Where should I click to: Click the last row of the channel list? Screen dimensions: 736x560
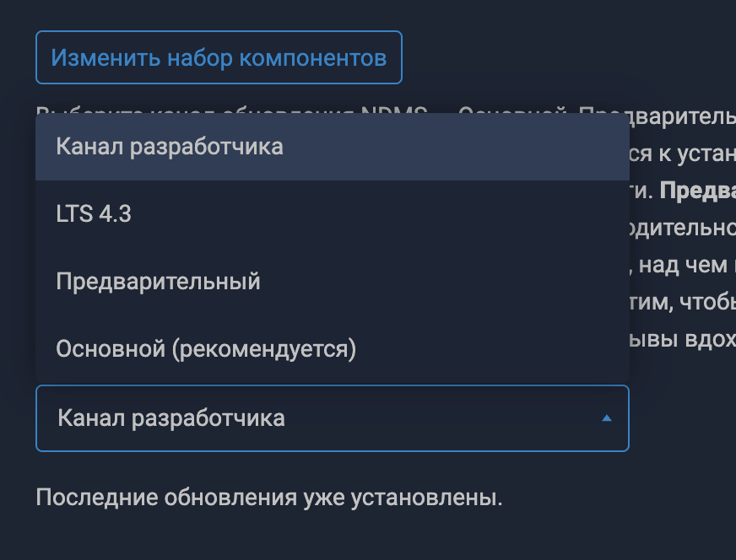click(x=332, y=348)
